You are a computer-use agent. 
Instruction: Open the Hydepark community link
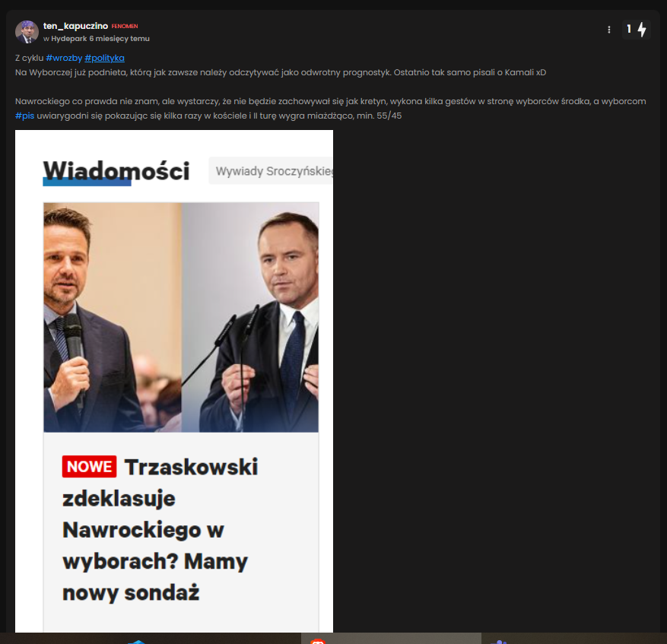click(x=69, y=39)
